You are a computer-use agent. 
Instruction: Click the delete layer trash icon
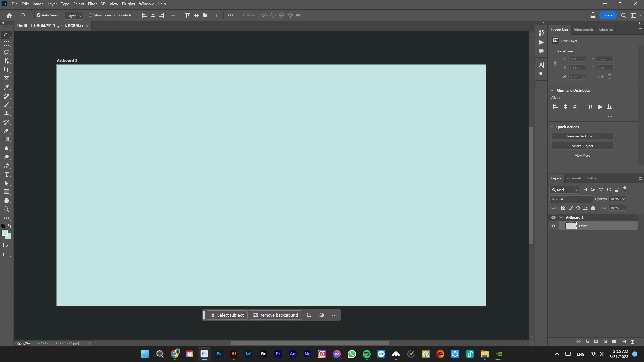[x=633, y=342]
